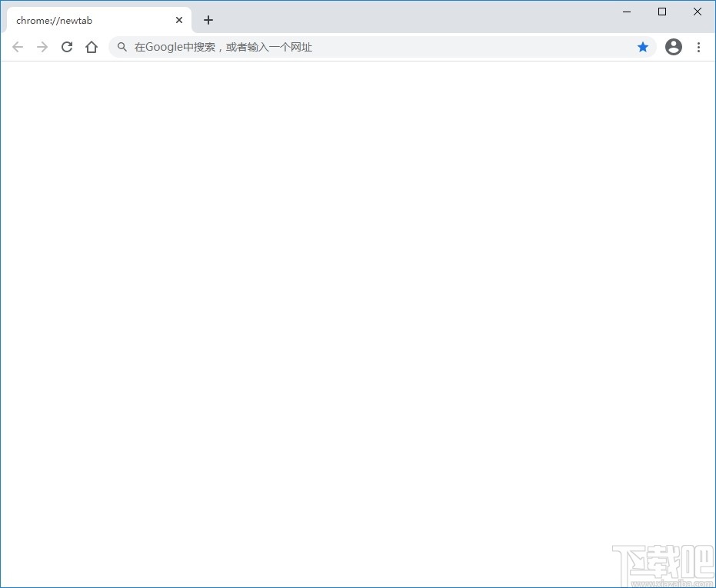Reload the current page
The width and height of the screenshot is (716, 588).
(67, 47)
